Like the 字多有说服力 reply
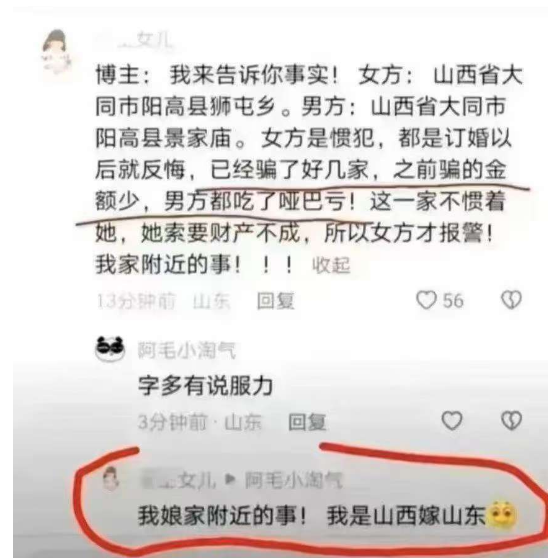The image size is (548, 558). click(x=452, y=421)
